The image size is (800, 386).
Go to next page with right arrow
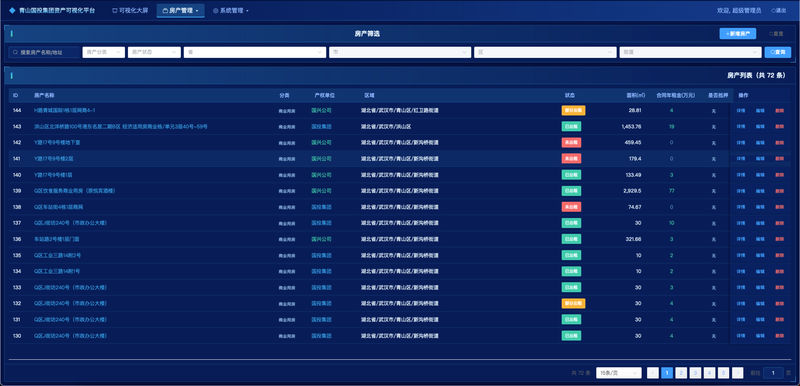tap(737, 373)
